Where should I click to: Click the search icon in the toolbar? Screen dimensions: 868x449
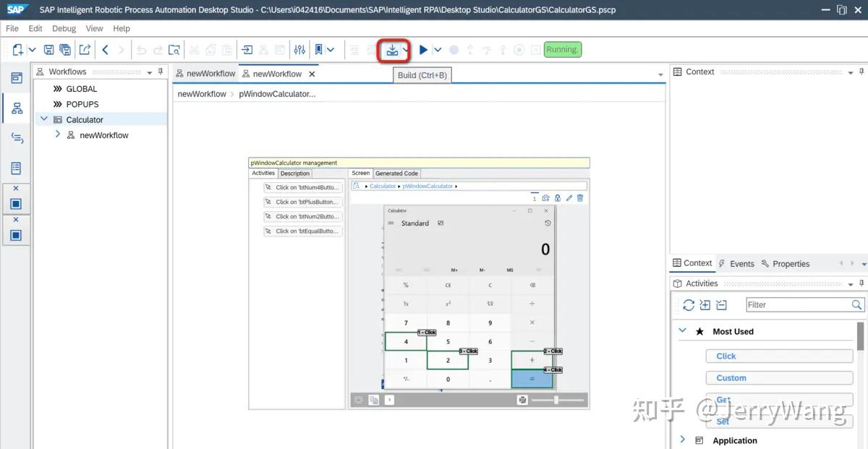point(174,49)
